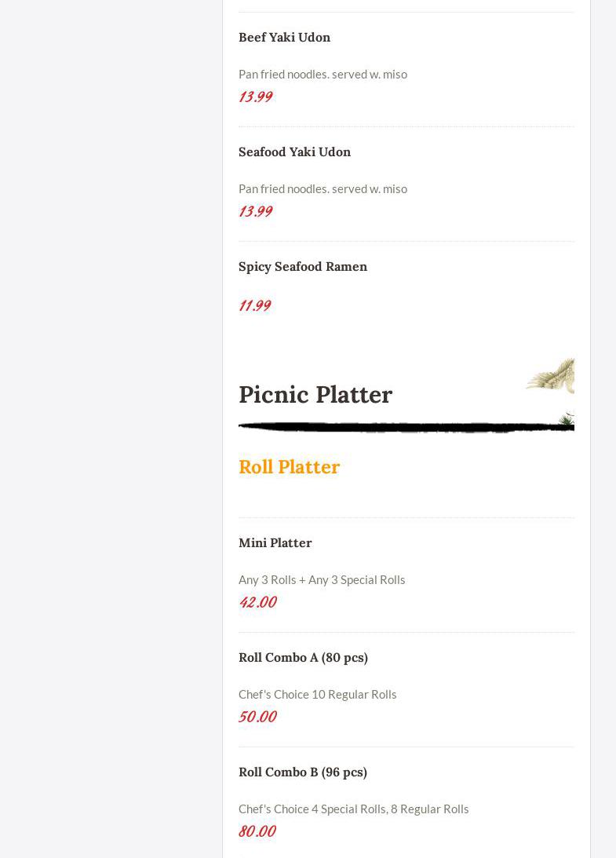Click the 50.00 price
Viewport: 616px width, 858px height.
(x=257, y=716)
